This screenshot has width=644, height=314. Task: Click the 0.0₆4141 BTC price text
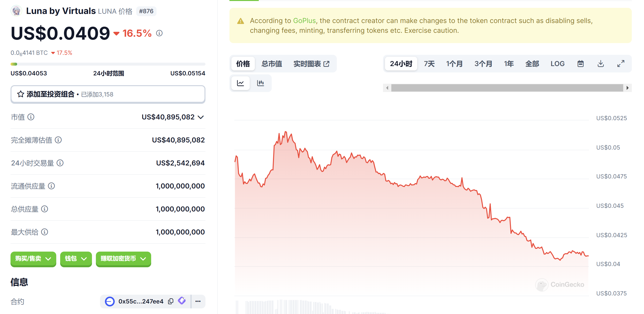29,53
